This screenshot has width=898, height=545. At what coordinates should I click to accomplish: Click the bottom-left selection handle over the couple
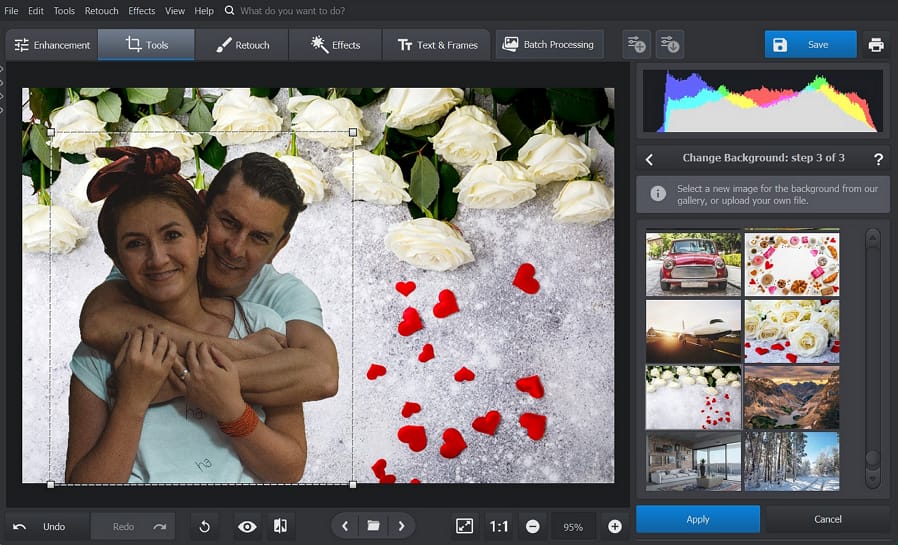[x=51, y=484]
